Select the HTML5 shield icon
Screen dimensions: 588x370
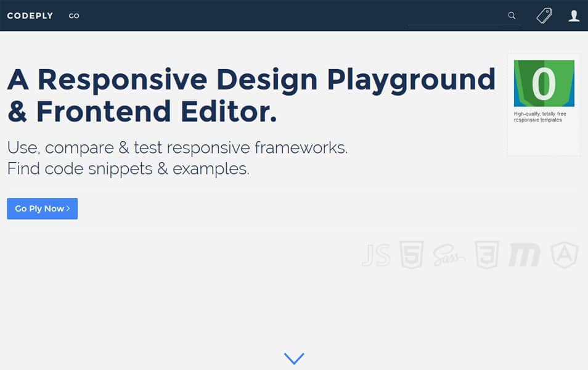pos(411,255)
